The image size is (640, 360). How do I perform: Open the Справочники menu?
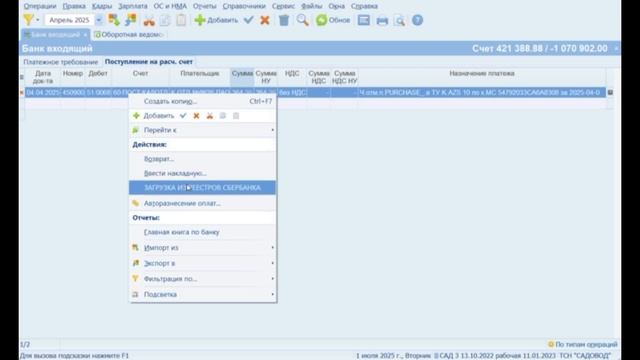(244, 6)
